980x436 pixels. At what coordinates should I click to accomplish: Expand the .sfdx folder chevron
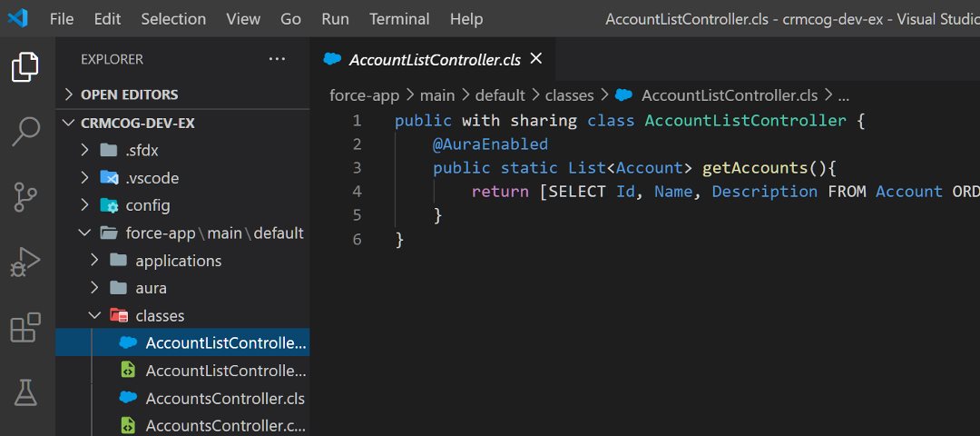[85, 150]
